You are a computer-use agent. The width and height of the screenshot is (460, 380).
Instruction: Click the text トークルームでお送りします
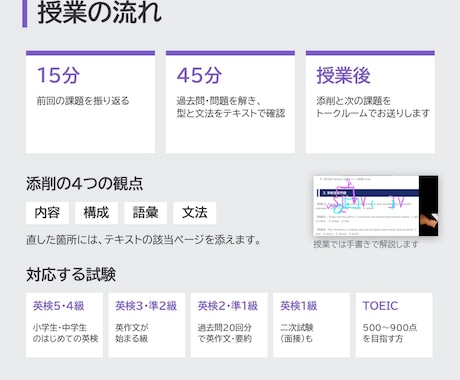point(373,113)
